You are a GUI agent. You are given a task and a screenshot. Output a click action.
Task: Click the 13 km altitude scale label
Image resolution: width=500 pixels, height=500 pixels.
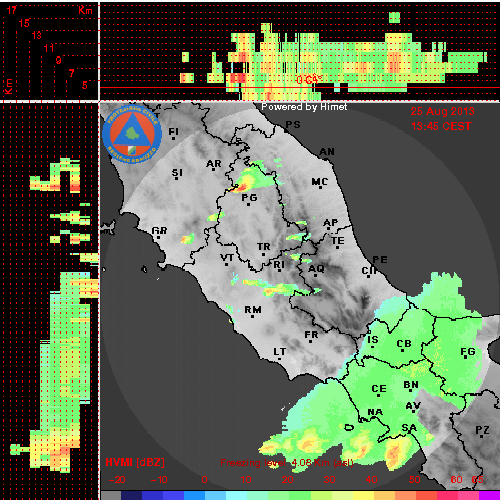[37, 35]
